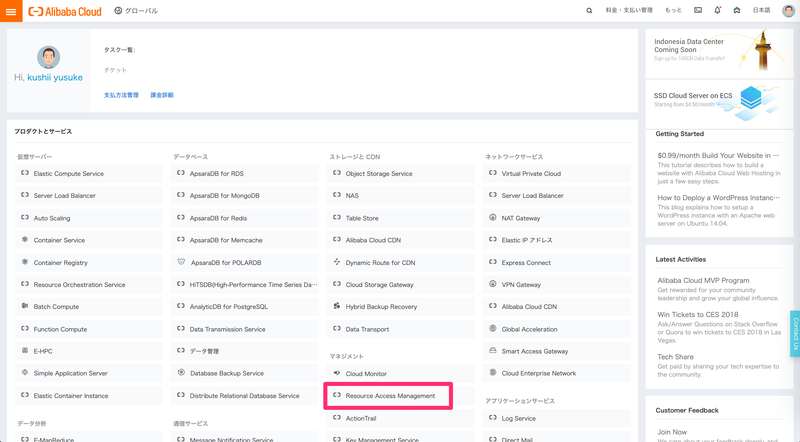Open the 支払方法管理 link
The height and width of the screenshot is (442, 800).
(x=121, y=95)
